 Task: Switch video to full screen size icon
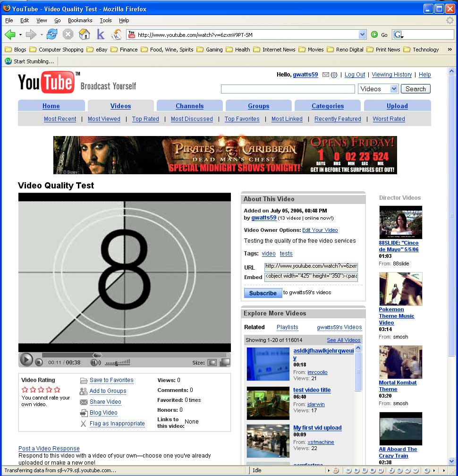(225, 362)
